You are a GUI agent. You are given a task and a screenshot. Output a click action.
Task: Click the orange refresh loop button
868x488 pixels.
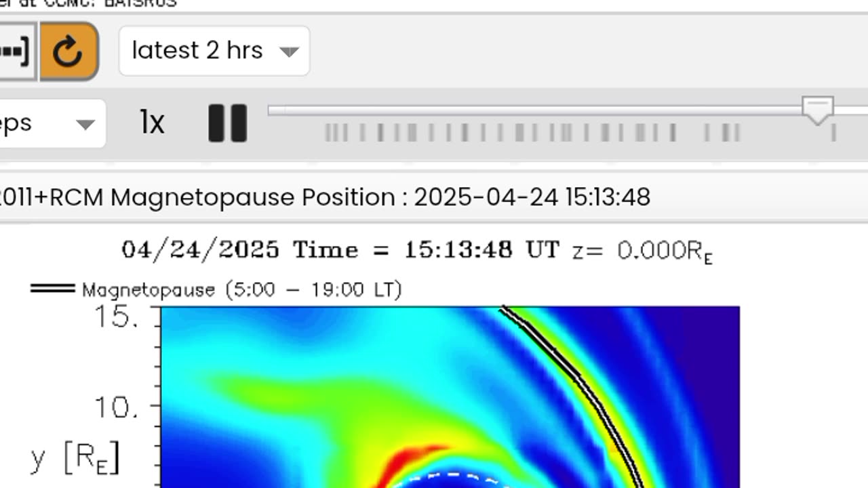point(69,52)
